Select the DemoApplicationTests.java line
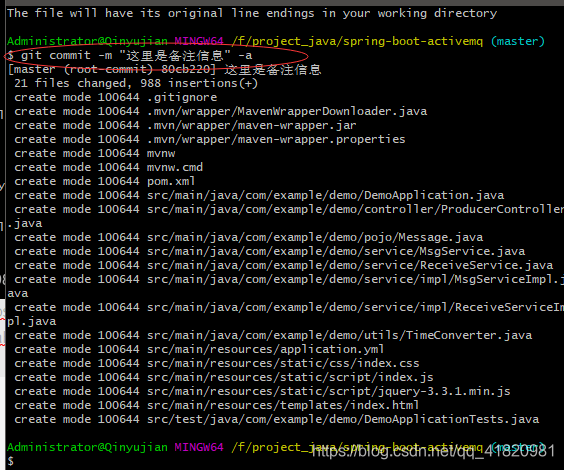564x470 pixels. coord(277,420)
